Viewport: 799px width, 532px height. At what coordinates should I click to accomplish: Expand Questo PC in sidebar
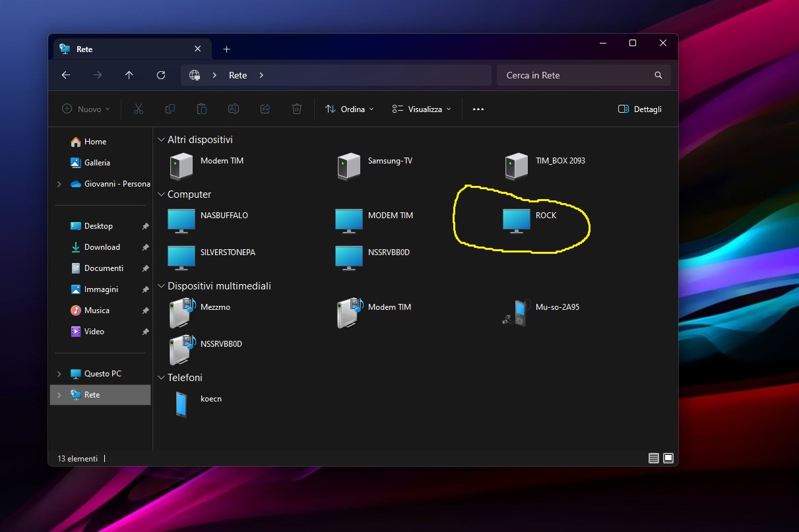point(59,374)
